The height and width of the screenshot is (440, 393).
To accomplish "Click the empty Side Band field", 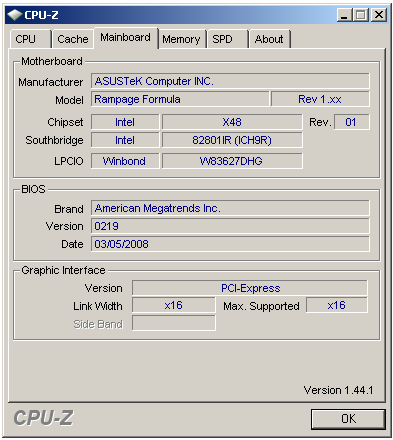I will [x=174, y=323].
